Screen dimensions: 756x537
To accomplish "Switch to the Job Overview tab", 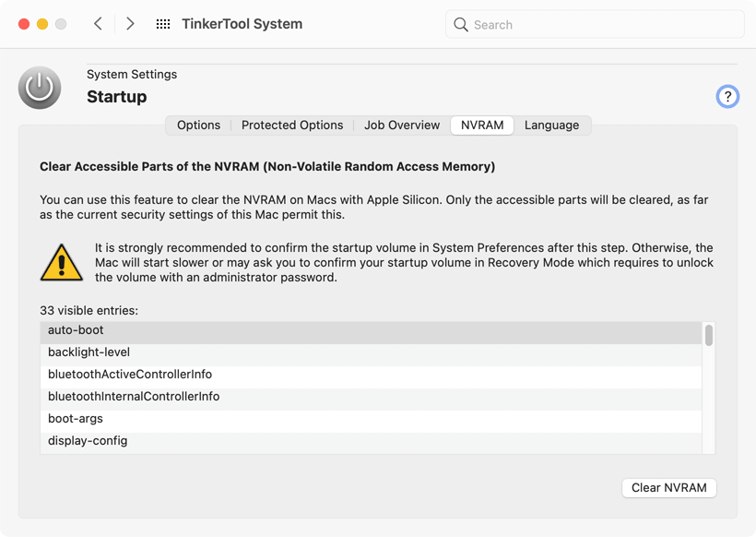I will 402,125.
